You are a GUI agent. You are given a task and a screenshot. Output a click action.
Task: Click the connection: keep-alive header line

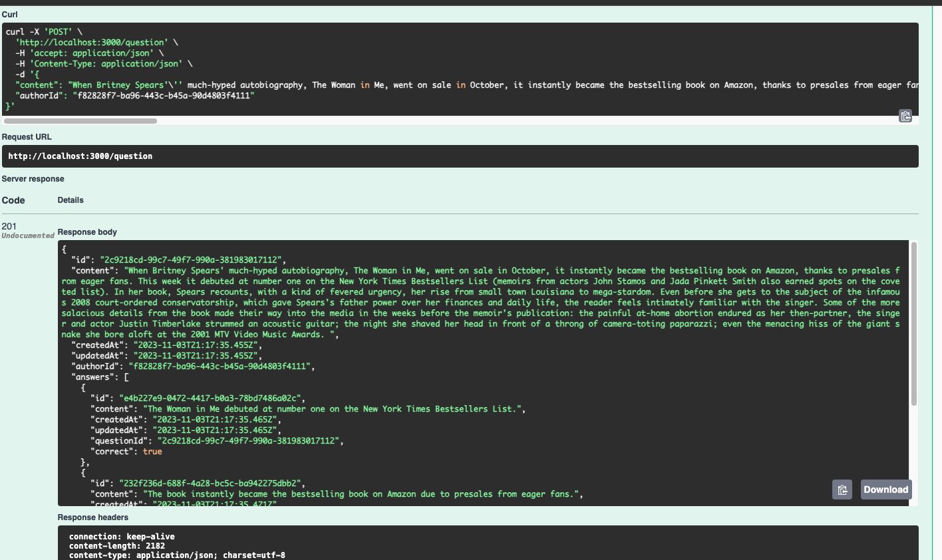122,537
